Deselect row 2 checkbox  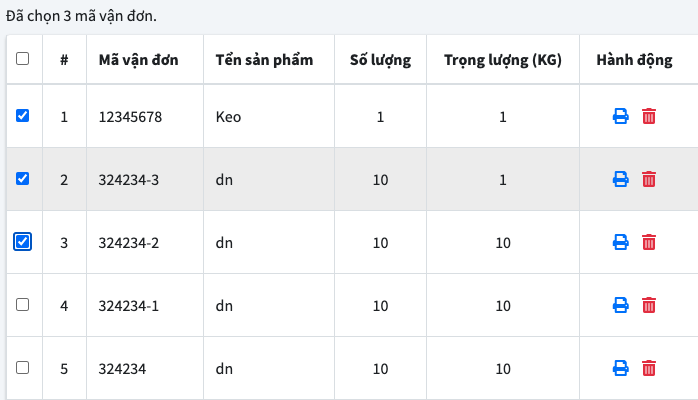coord(23,178)
